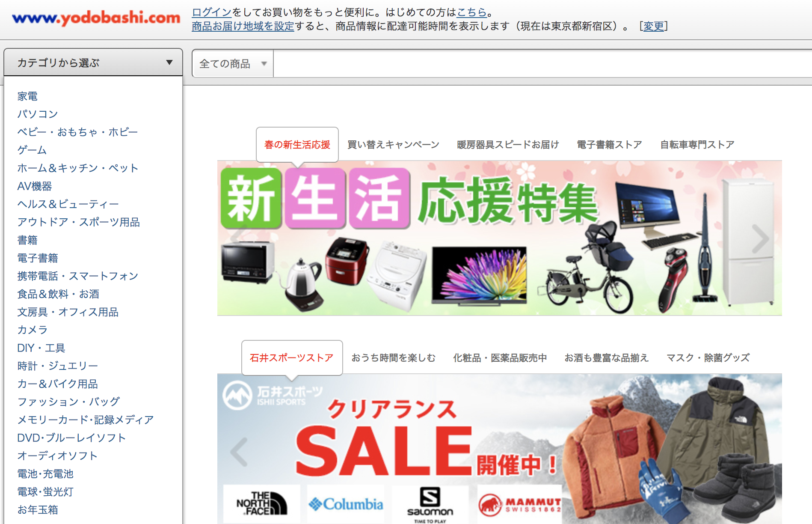Viewport: 812px width, 524px height.
Task: Open the オーディオソフト category
Action: [57, 456]
